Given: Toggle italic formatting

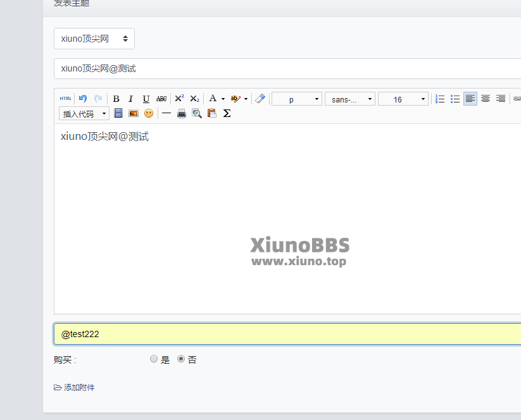Looking at the screenshot, I should point(130,99).
